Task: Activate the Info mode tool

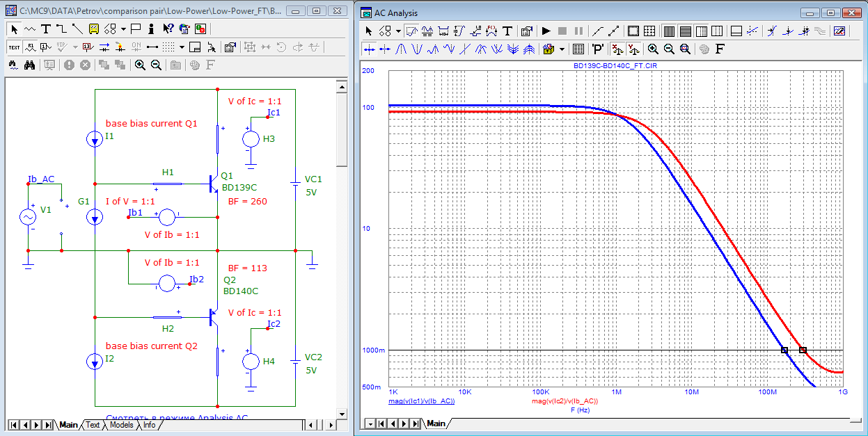Action: [152, 29]
